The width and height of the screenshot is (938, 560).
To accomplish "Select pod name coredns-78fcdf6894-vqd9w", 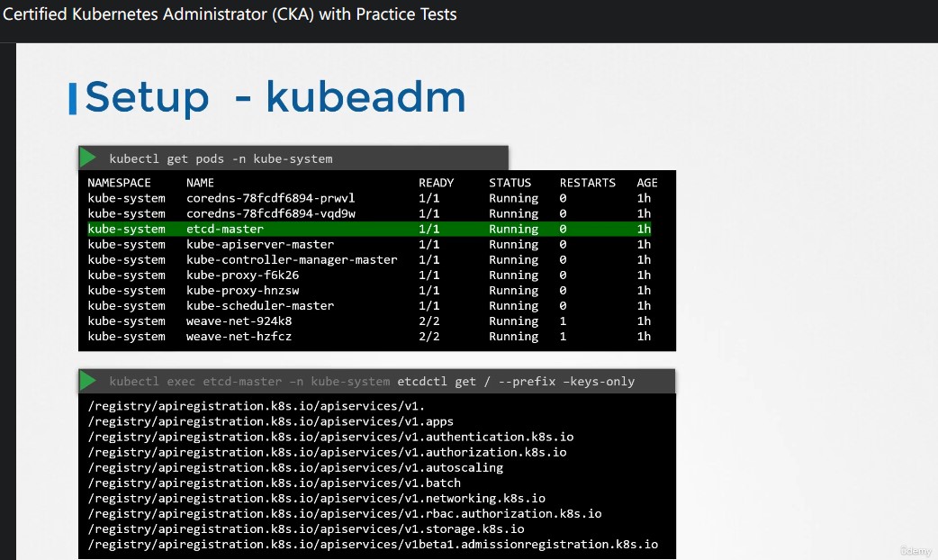I will [270, 213].
